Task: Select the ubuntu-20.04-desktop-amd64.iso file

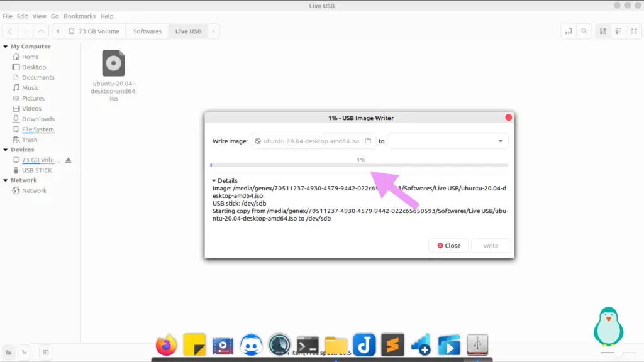Action: 114,76
